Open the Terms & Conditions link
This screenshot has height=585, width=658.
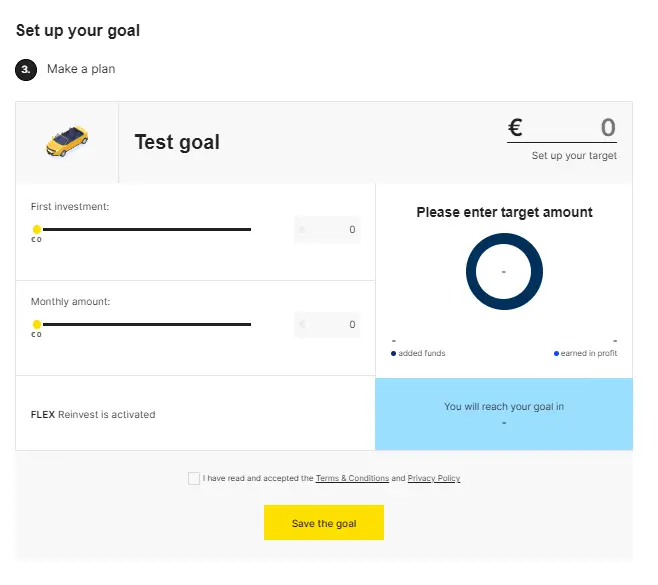[352, 478]
